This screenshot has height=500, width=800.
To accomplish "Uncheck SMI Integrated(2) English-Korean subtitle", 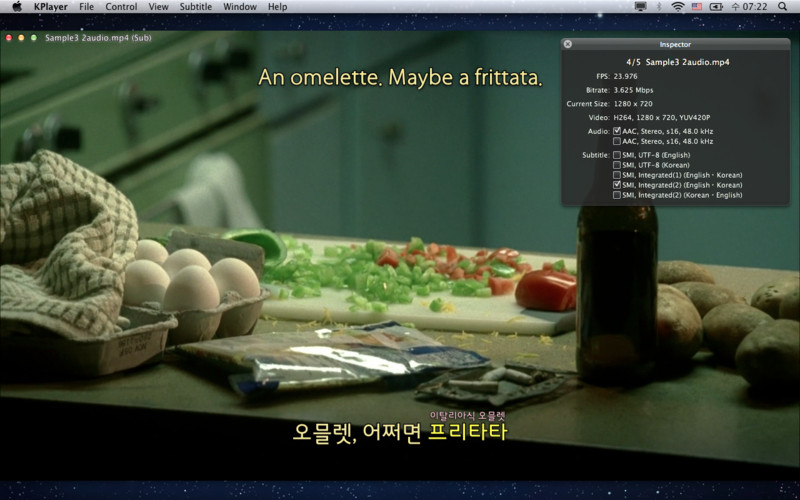I will (x=616, y=185).
